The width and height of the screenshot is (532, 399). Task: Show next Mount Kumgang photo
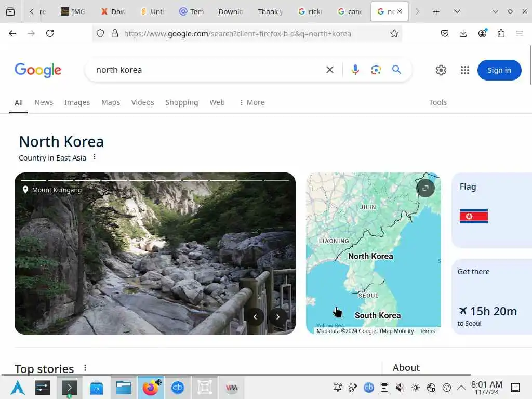277,317
